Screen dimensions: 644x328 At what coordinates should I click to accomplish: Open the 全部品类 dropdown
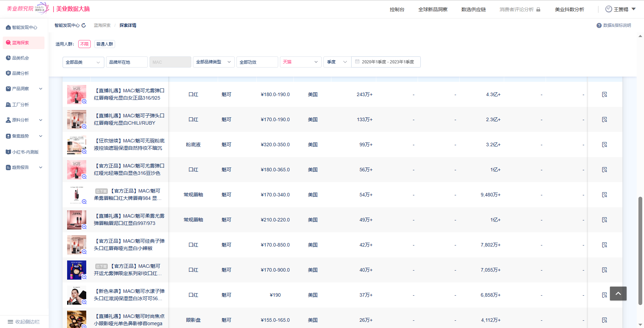click(83, 62)
